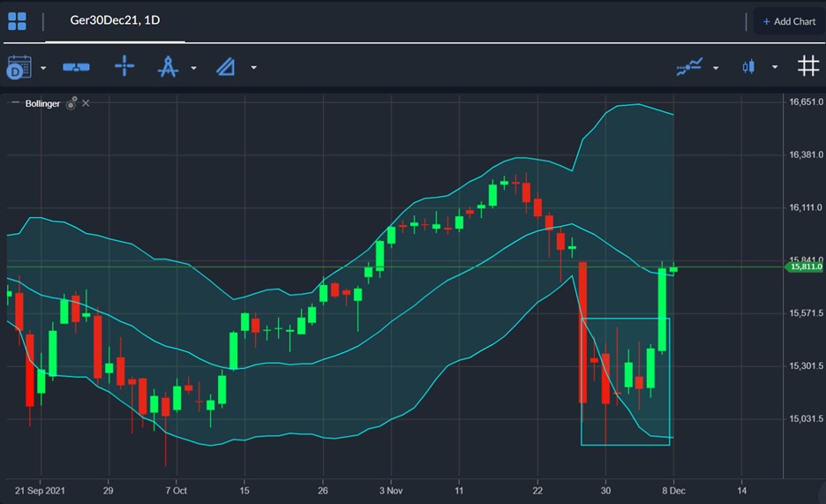Open the indicators line chart icon

pos(689,67)
